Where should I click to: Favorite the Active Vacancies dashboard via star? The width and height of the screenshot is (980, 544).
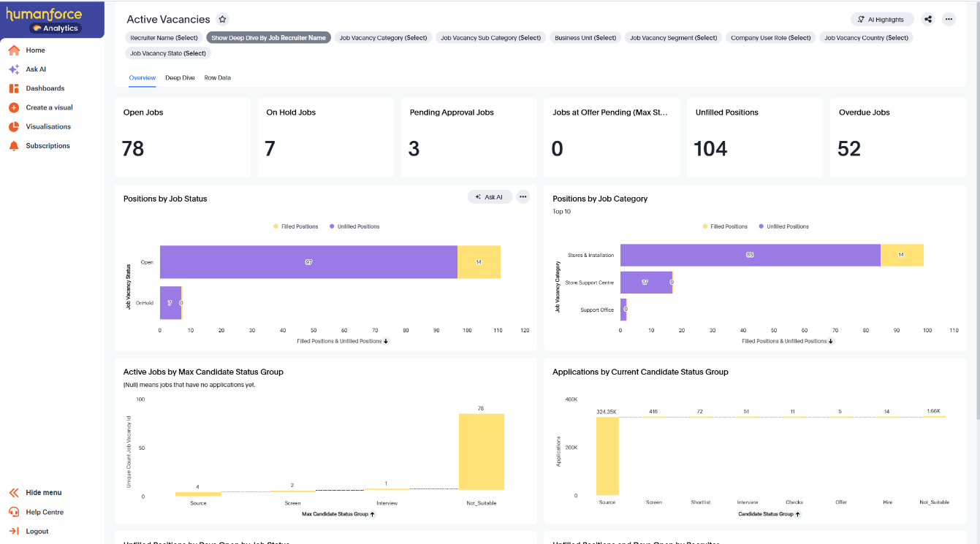(222, 19)
